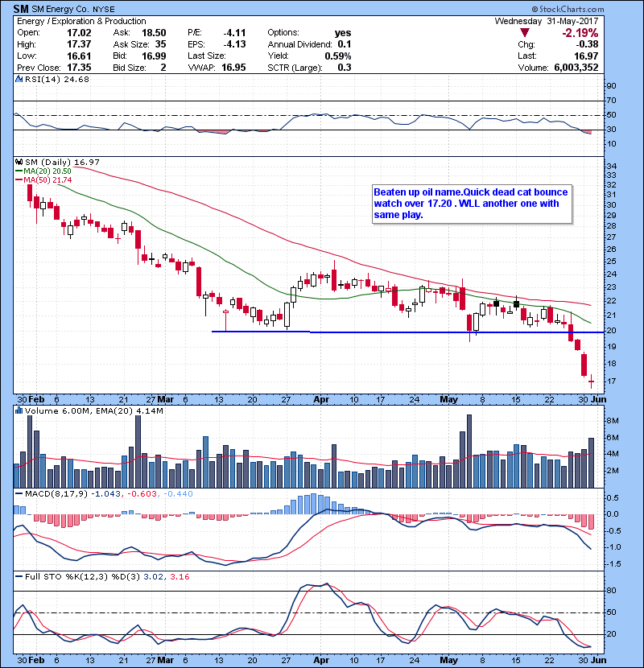Viewport: 644px width, 668px height.
Task: Click the Ask Size value 35
Action: (161, 44)
